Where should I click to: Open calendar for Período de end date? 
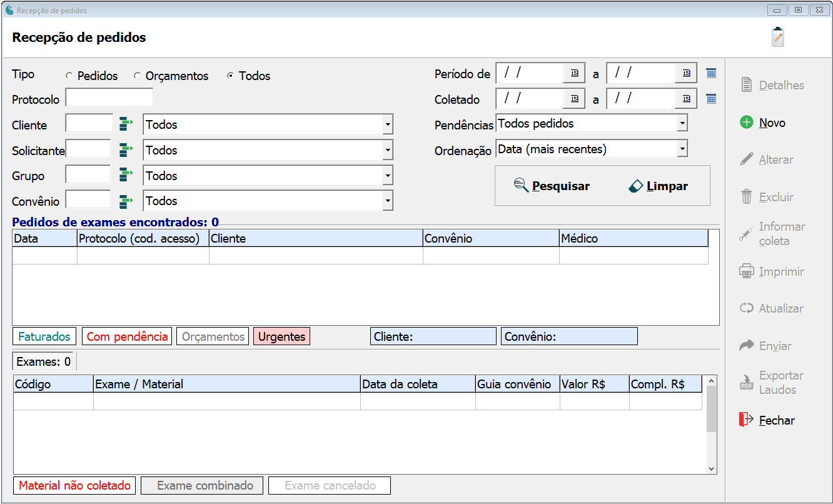tap(686, 73)
